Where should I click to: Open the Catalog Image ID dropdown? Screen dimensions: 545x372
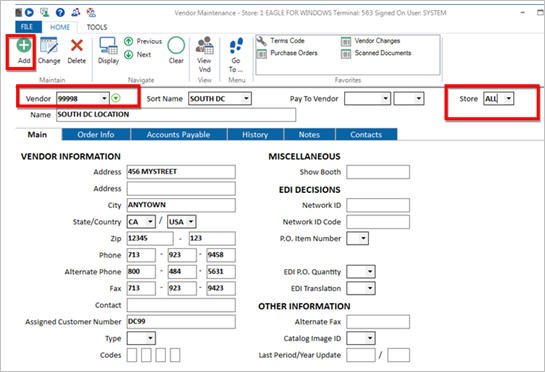370,338
